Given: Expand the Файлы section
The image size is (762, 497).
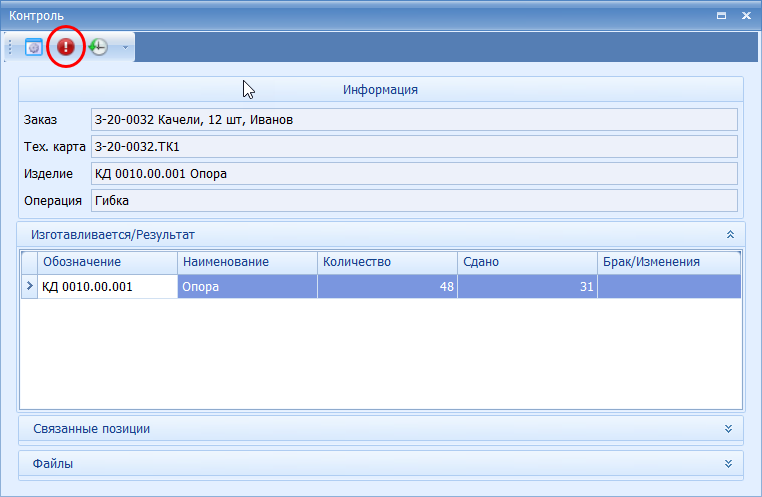Looking at the screenshot, I should [x=730, y=464].
